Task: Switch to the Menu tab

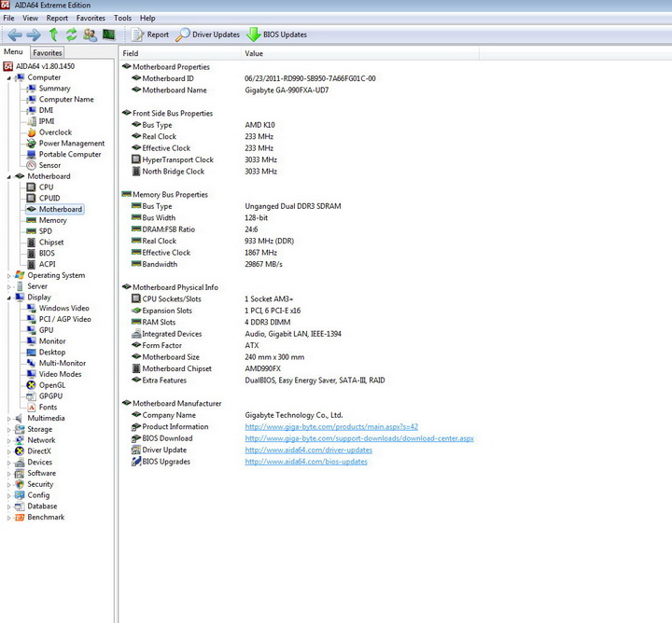Action: click(x=13, y=52)
